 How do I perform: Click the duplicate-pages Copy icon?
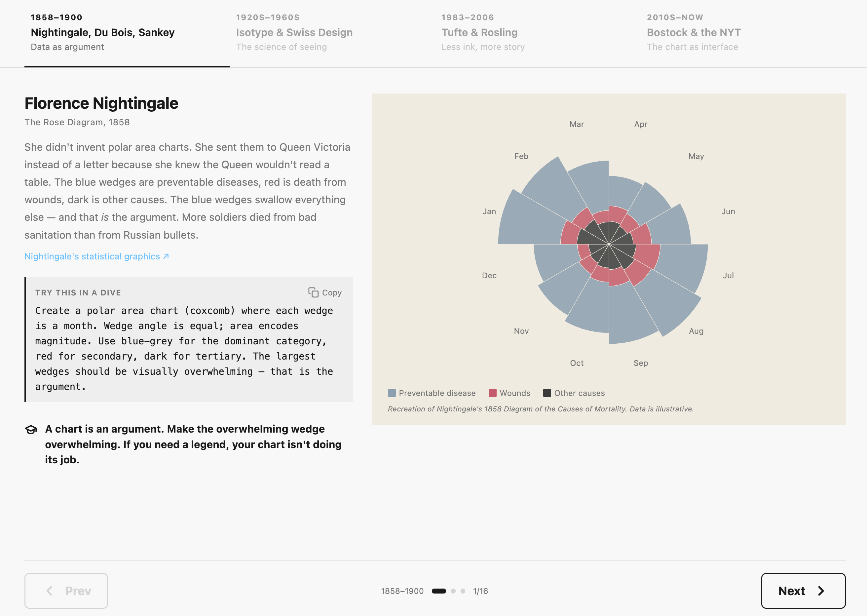(313, 292)
